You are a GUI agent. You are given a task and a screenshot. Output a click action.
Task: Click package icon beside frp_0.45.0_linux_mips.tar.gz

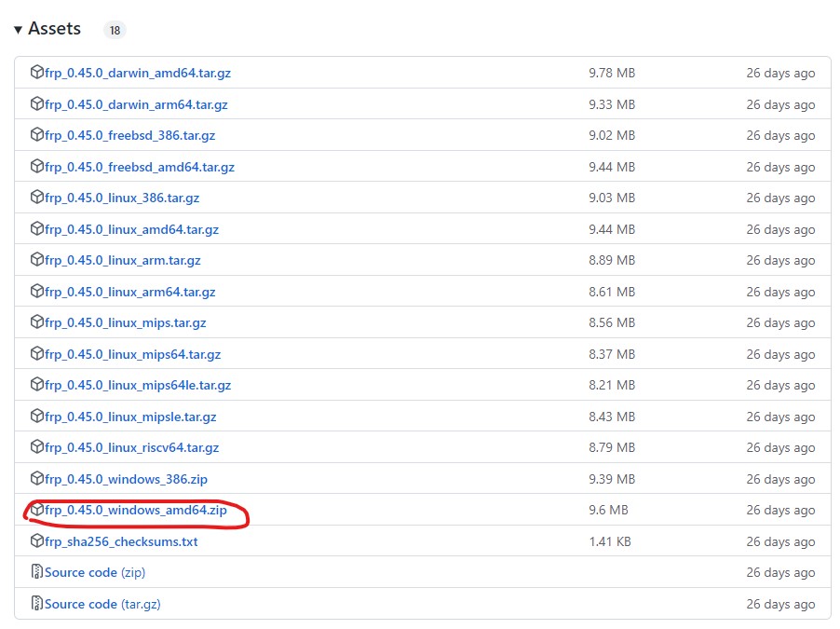pyautogui.click(x=37, y=322)
